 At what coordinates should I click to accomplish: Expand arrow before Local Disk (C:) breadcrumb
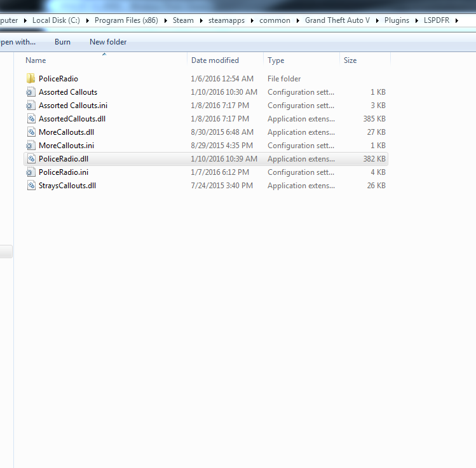point(25,20)
